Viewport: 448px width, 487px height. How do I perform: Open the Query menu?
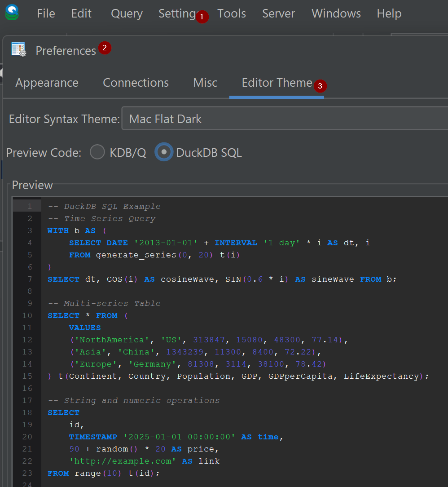point(127,13)
